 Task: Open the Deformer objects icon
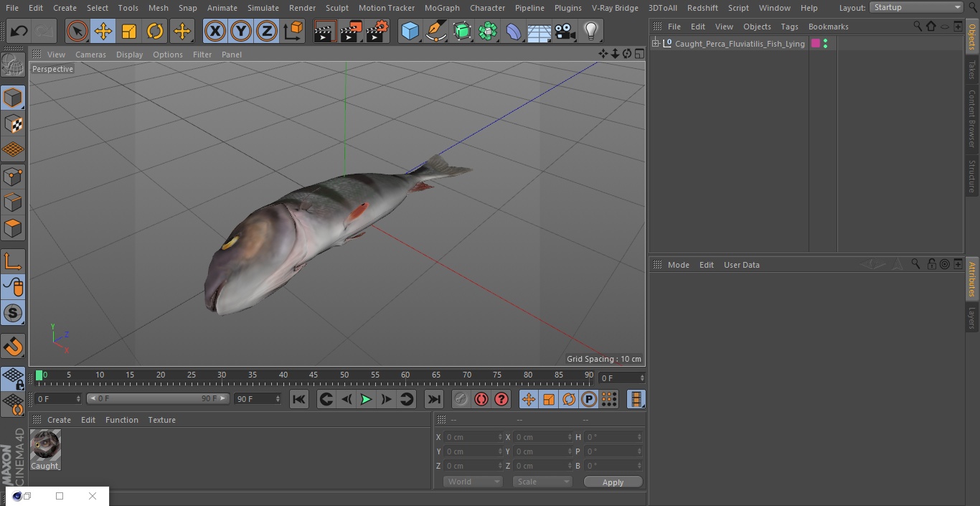tap(514, 31)
